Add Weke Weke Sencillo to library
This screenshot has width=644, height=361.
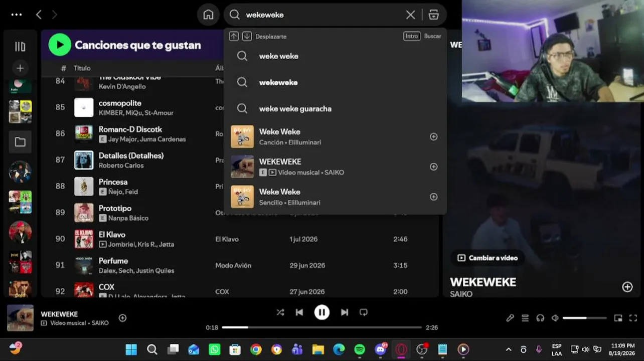click(434, 197)
